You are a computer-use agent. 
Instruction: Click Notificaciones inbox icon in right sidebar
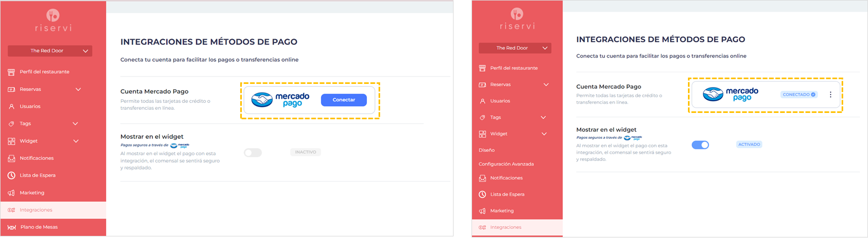[x=482, y=178]
